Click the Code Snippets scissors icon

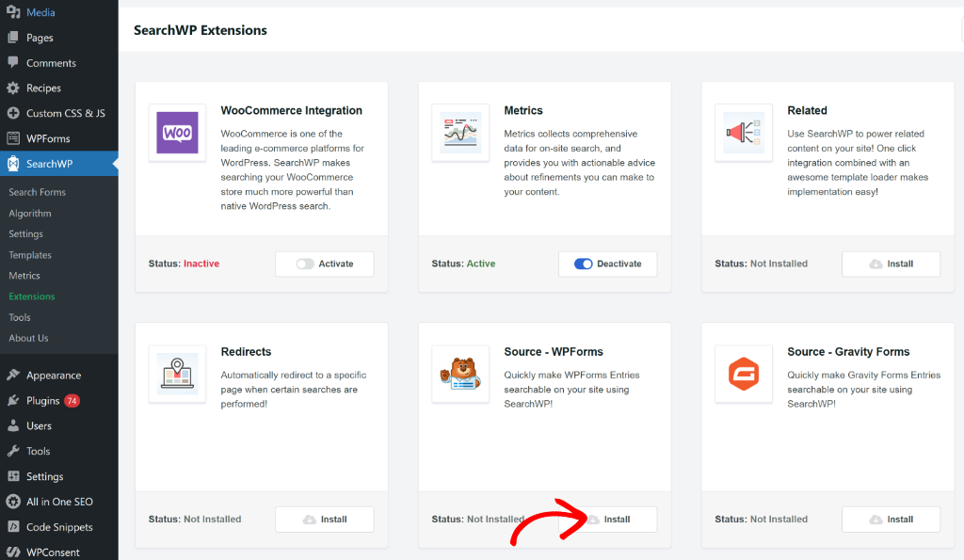click(x=11, y=526)
